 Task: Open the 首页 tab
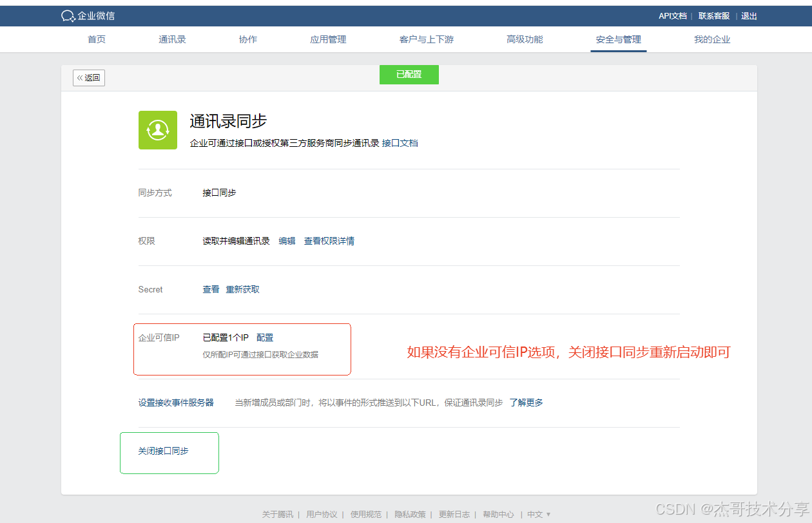click(x=97, y=39)
